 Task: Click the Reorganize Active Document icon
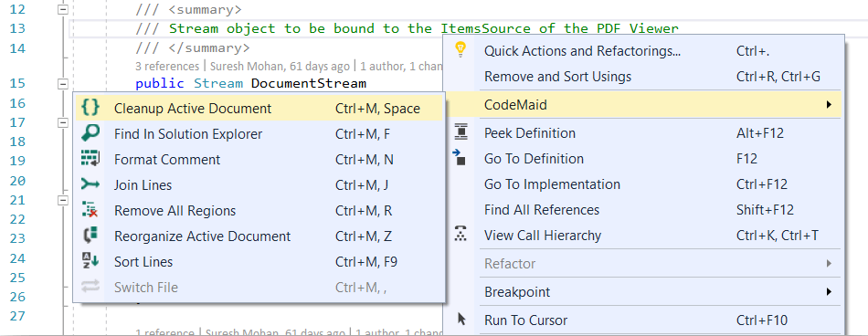pos(90,236)
